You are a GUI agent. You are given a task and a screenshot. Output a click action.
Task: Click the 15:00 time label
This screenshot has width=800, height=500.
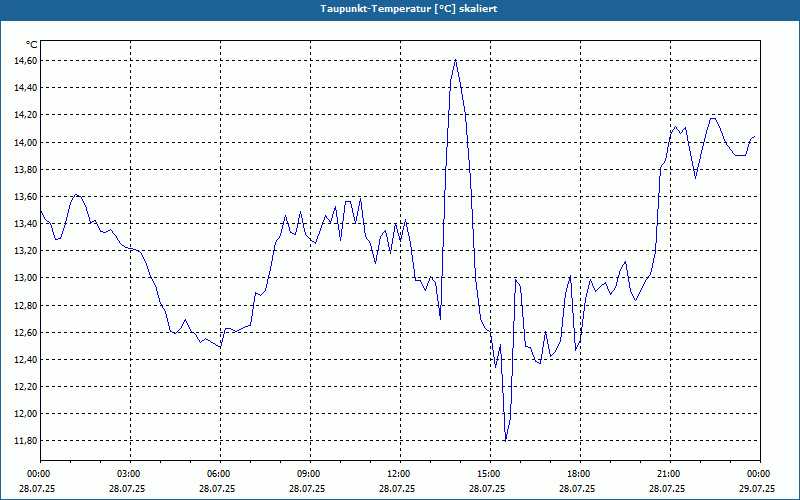490,474
